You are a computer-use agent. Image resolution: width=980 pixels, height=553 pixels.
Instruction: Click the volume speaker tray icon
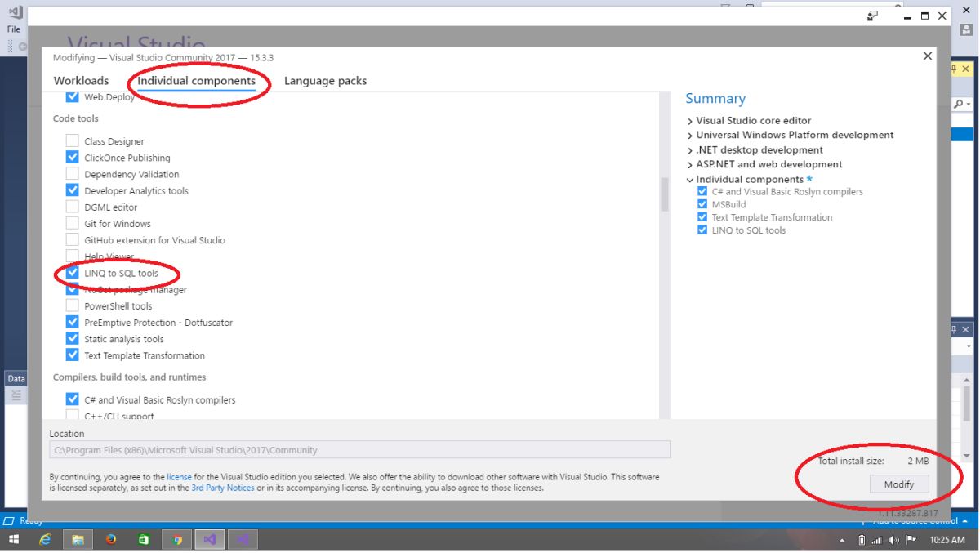click(893, 540)
